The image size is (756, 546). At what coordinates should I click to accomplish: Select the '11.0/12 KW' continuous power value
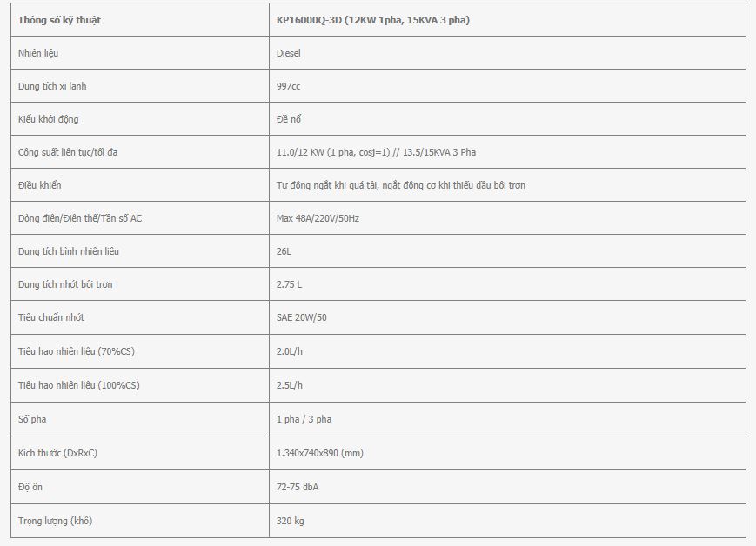(x=300, y=152)
